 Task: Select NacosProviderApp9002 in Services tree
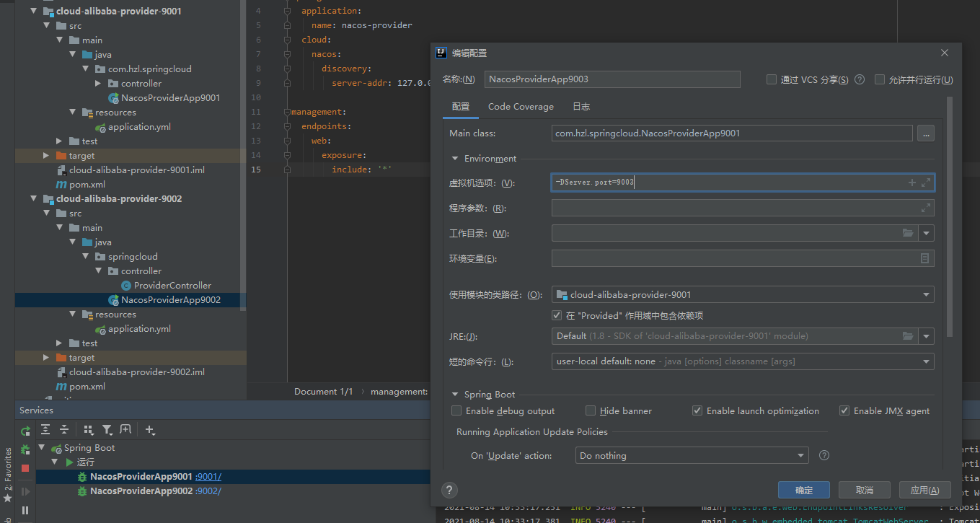tap(141, 491)
